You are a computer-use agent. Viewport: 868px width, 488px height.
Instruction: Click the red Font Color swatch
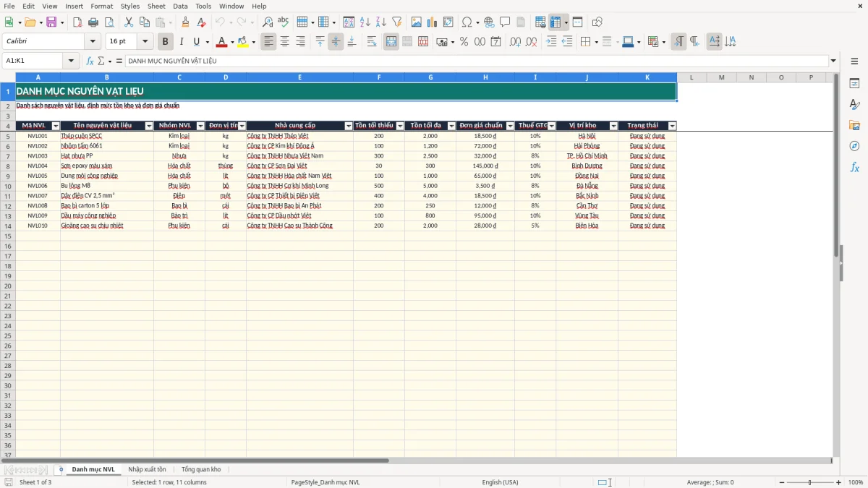point(221,42)
